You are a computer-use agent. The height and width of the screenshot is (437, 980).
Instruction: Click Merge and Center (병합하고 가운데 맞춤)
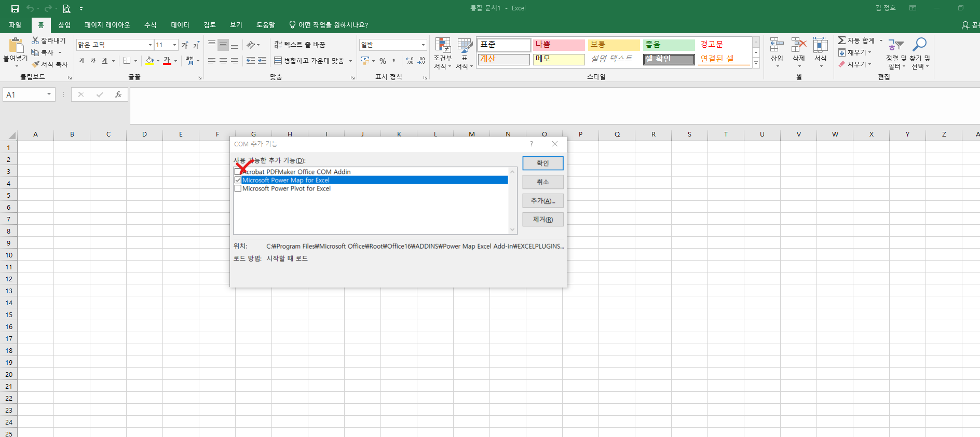pyautogui.click(x=309, y=61)
